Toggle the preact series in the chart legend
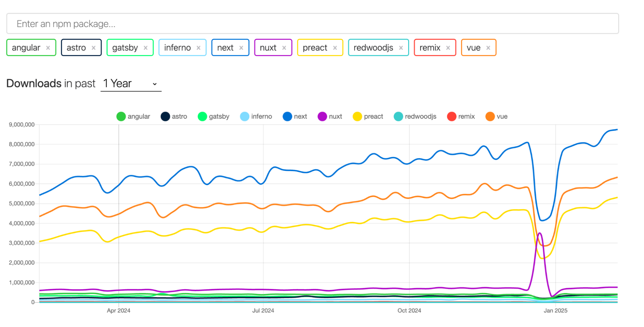This screenshot has width=644, height=327. 368,116
